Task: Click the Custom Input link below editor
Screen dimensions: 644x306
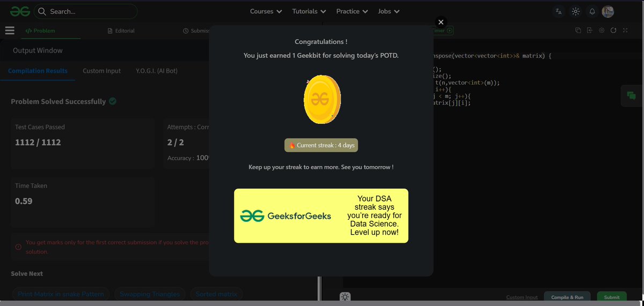Action: [522, 297]
